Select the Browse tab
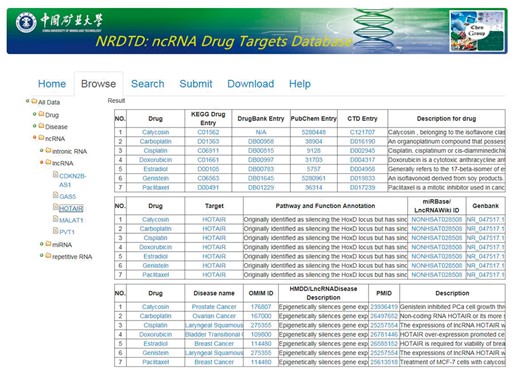520x377 pixels. point(98,84)
